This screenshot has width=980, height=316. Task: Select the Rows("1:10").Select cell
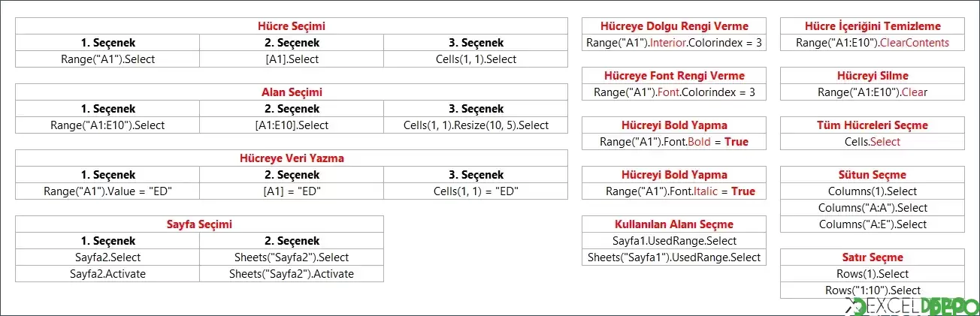873,290
